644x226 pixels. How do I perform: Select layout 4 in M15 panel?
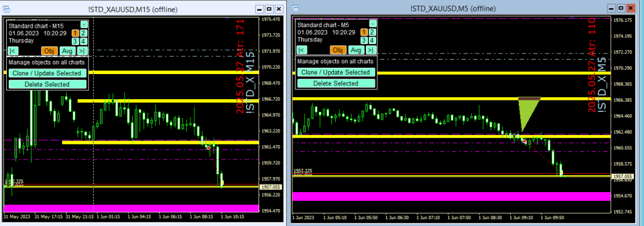(84, 41)
